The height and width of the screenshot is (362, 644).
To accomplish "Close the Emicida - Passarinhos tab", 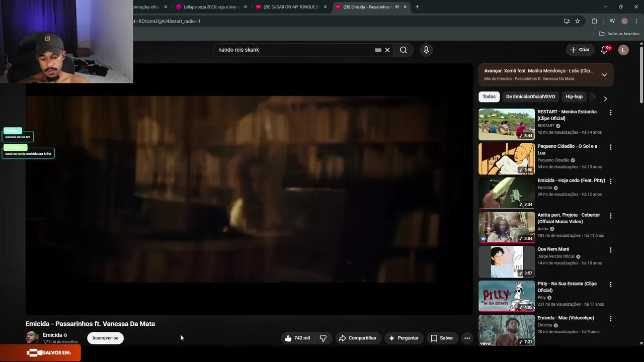I will pos(405,7).
